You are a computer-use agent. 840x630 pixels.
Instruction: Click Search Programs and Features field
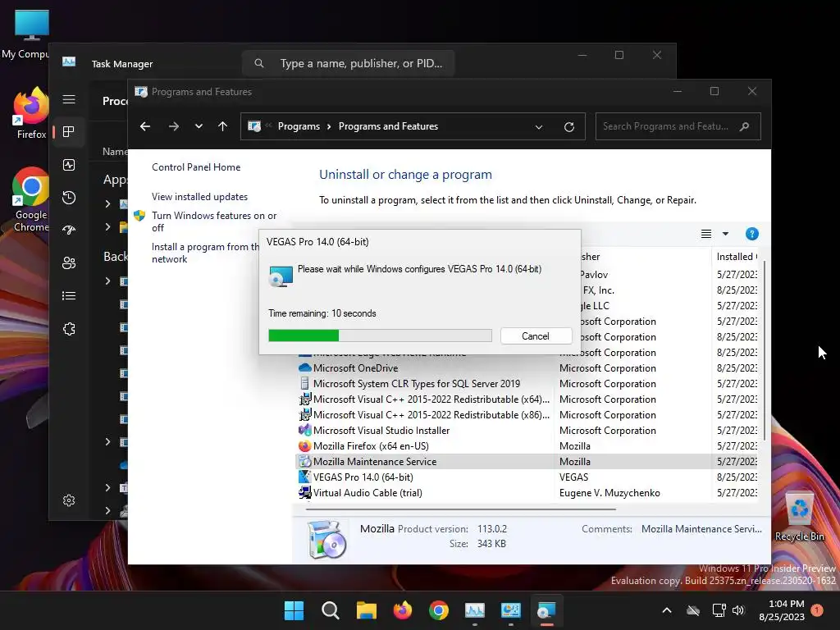pos(678,126)
